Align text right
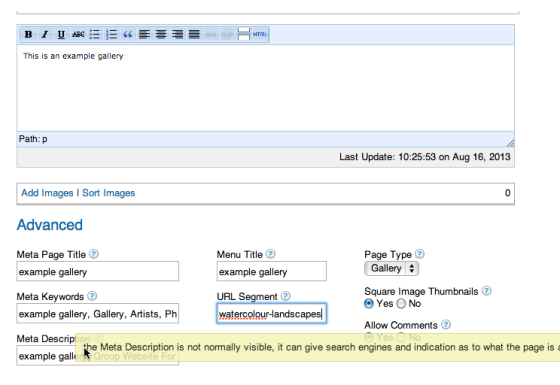 click(x=177, y=34)
